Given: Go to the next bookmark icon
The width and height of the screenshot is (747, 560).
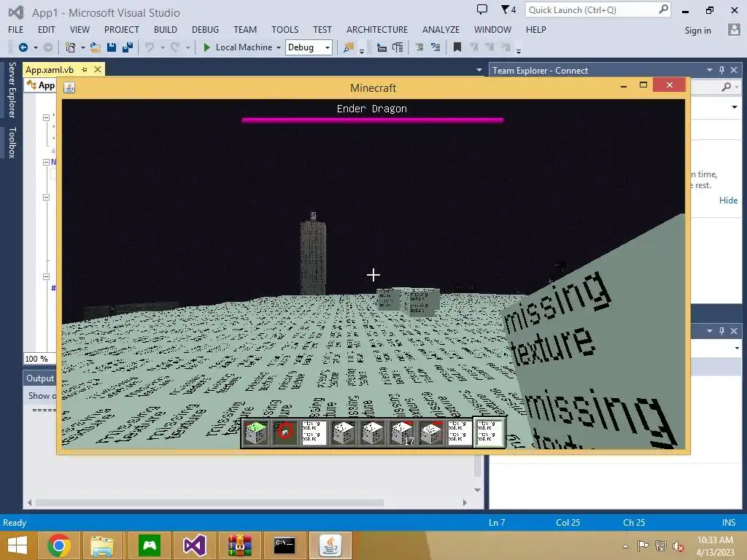Looking at the screenshot, I should [x=489, y=47].
